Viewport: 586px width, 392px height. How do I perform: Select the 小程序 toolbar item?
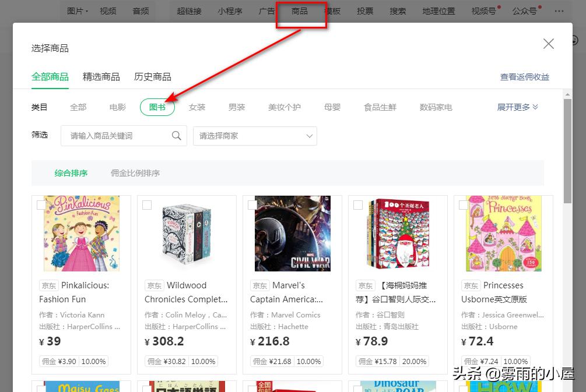[x=230, y=11]
